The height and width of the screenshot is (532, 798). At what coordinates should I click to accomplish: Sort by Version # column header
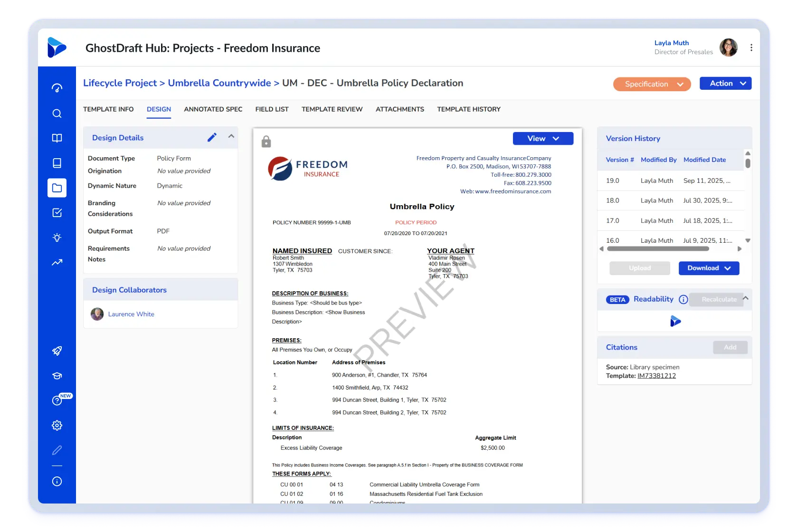[620, 160]
